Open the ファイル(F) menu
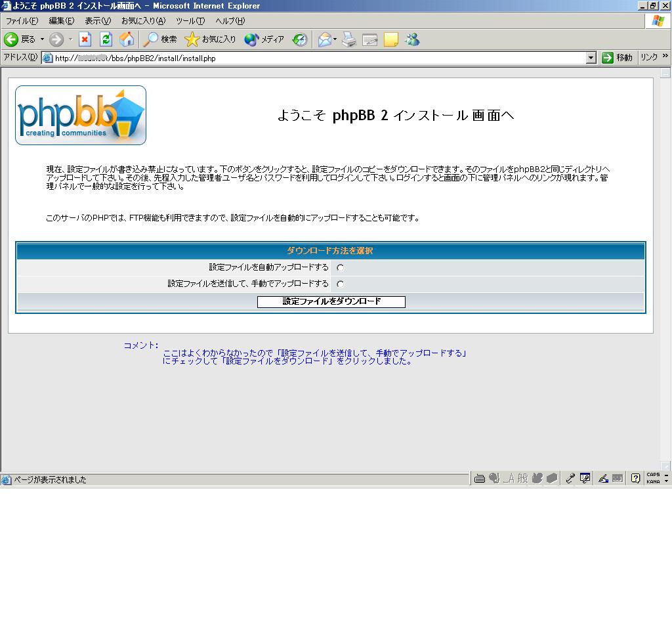672x637 pixels. [x=22, y=21]
